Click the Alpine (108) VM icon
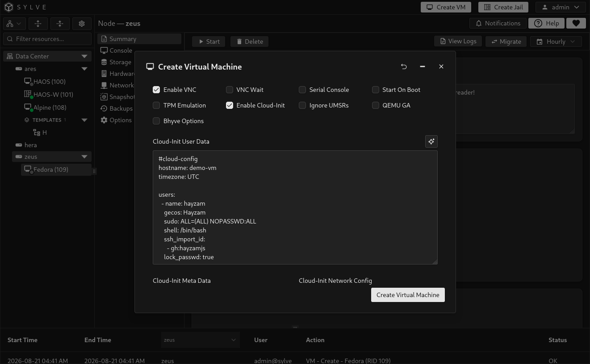 point(28,108)
